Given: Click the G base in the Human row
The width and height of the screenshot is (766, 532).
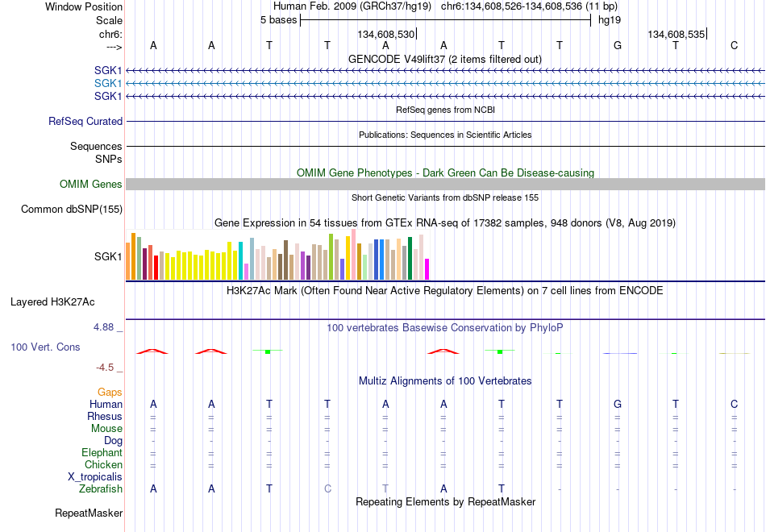Looking at the screenshot, I should click(618, 404).
